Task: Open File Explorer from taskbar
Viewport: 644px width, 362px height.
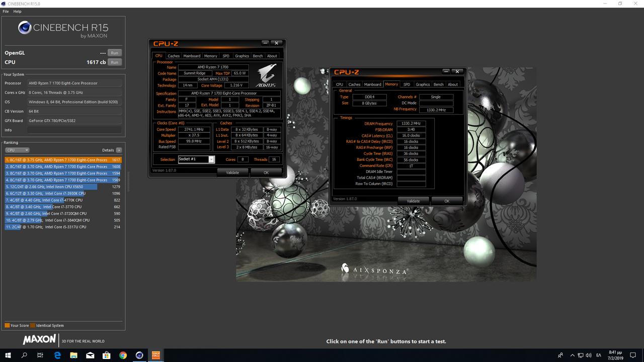Action: 73,355
